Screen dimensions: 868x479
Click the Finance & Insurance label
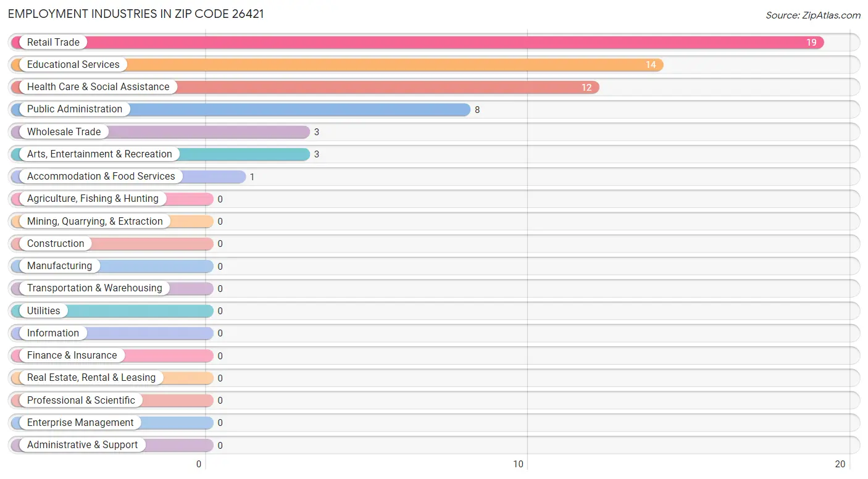(72, 355)
